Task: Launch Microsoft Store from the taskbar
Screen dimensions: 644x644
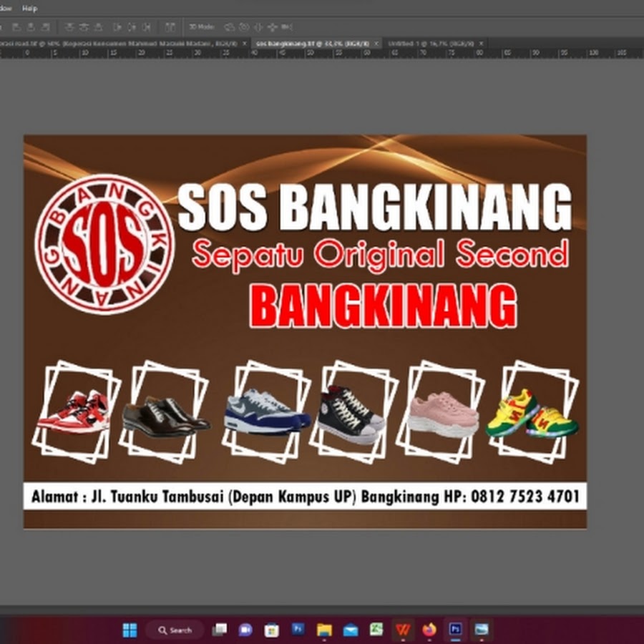Action: point(271,630)
